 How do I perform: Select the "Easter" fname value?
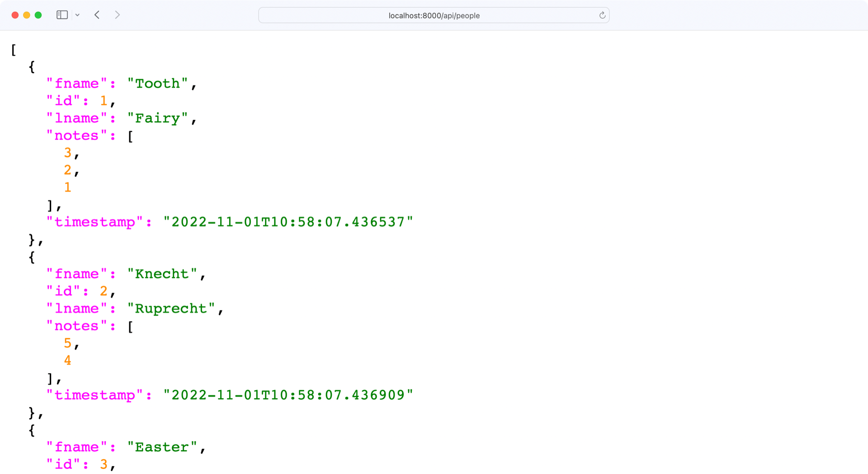[x=164, y=447]
